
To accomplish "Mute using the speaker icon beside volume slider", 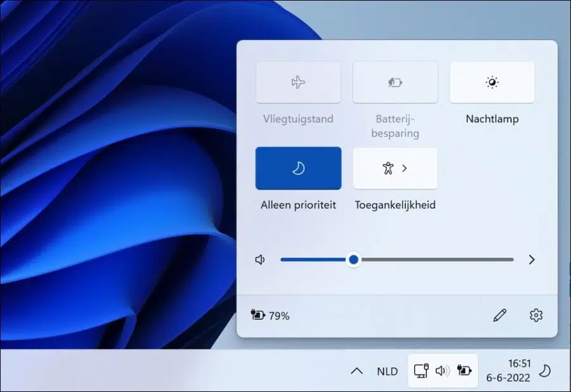I will pos(260,259).
